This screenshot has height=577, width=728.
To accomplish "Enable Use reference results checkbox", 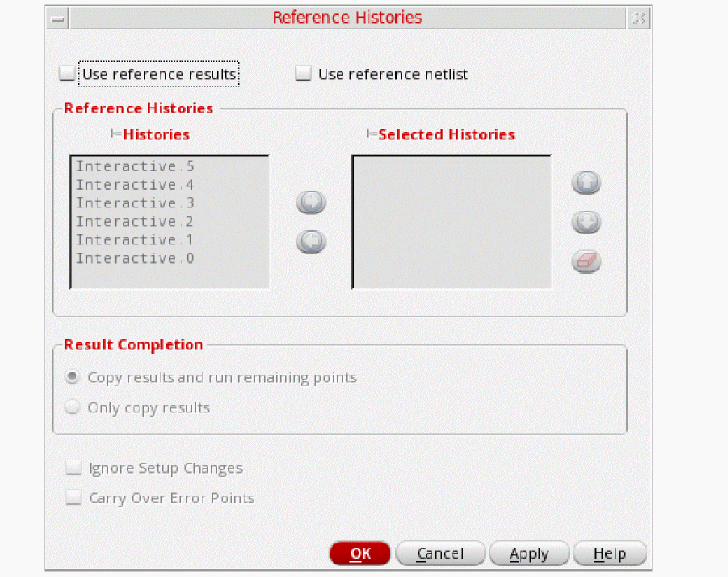I will (67, 73).
